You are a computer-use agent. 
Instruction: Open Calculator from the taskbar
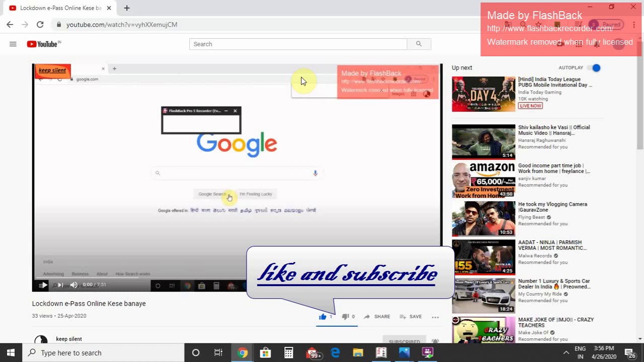pyautogui.click(x=289, y=353)
